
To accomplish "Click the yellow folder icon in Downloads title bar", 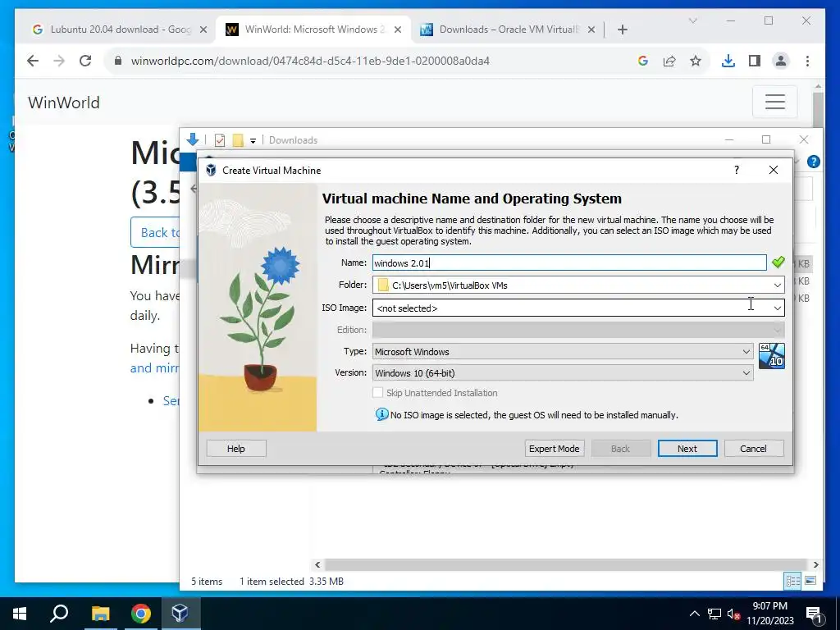I will coord(238,140).
